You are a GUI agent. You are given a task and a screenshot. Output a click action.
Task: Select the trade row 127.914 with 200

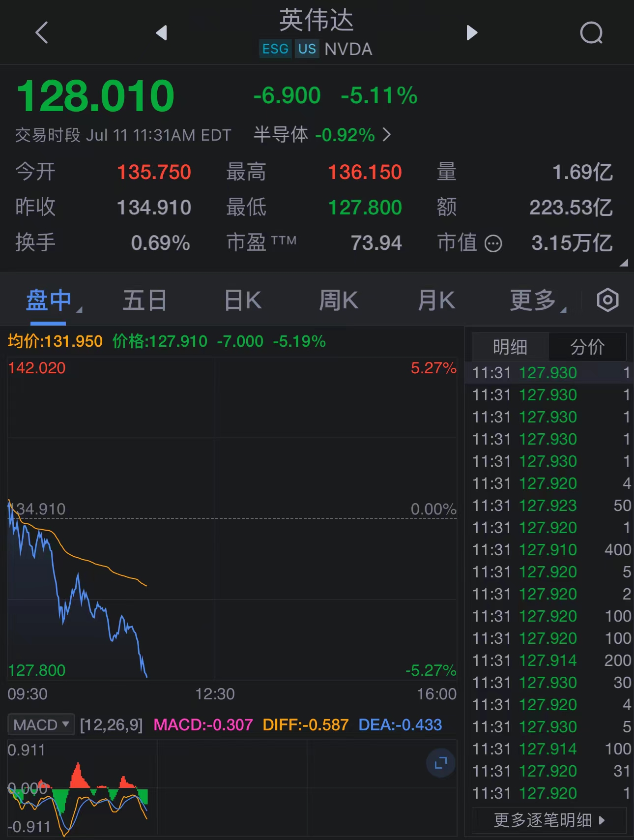(549, 660)
